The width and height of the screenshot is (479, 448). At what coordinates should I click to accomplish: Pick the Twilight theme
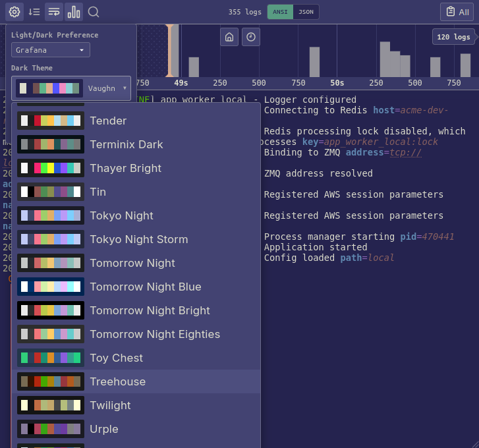coord(136,405)
